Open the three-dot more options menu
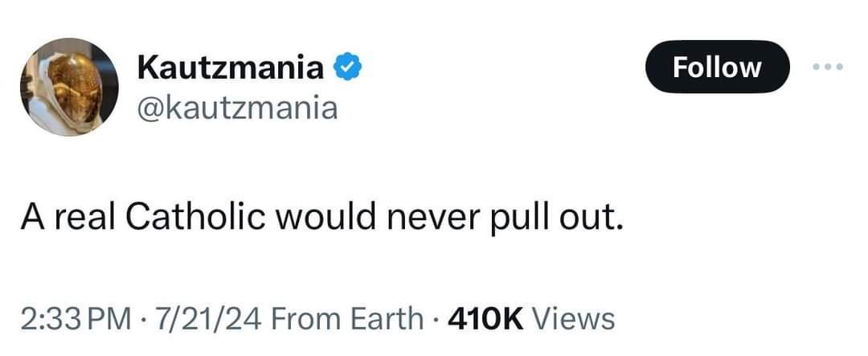The height and width of the screenshot is (356, 868). point(828,67)
